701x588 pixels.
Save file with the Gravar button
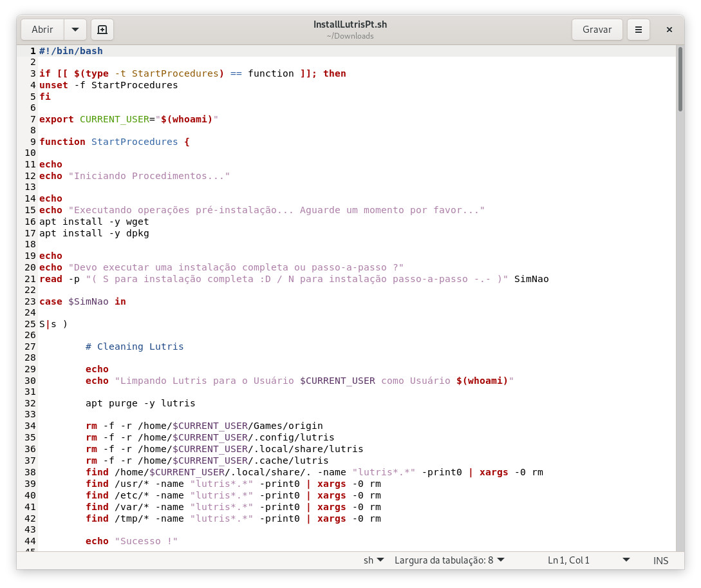pos(597,30)
